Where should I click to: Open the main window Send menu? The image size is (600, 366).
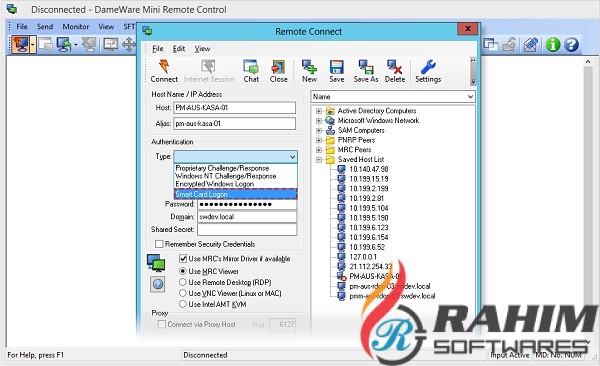pyautogui.click(x=45, y=26)
